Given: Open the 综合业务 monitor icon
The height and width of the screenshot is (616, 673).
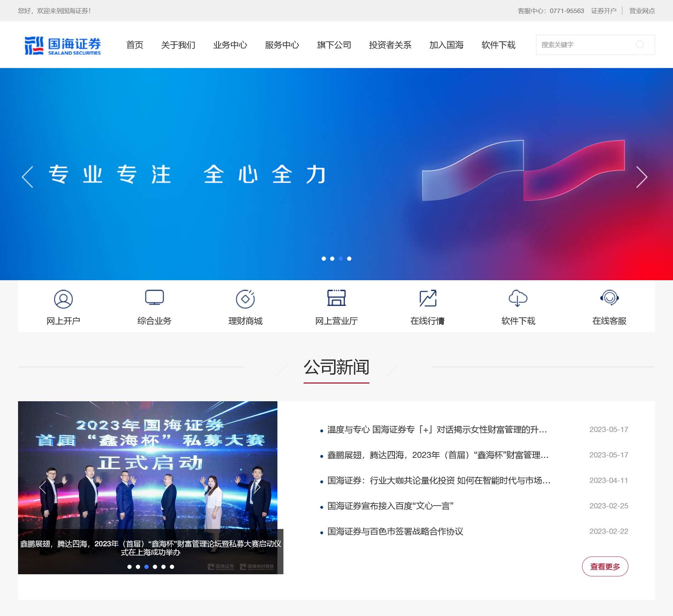Looking at the screenshot, I should 154,298.
